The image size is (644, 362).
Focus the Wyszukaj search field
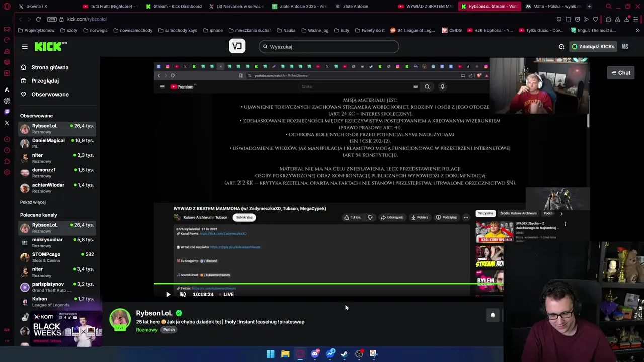[329, 47]
